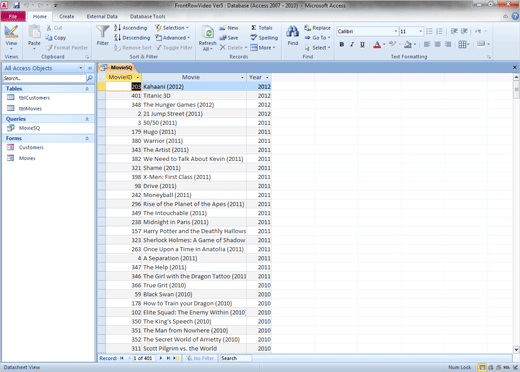The height and width of the screenshot is (372, 520).
Task: Switch to the Create tab
Action: pos(67,16)
